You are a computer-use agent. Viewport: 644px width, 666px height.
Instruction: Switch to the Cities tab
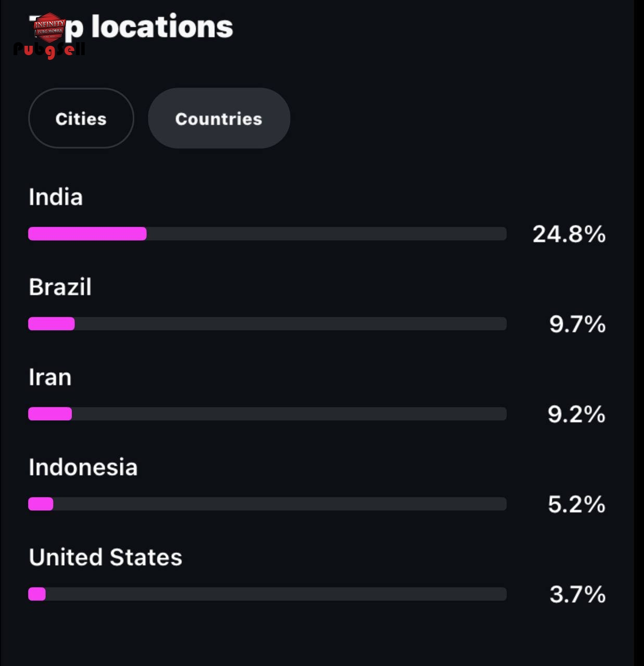tap(81, 118)
